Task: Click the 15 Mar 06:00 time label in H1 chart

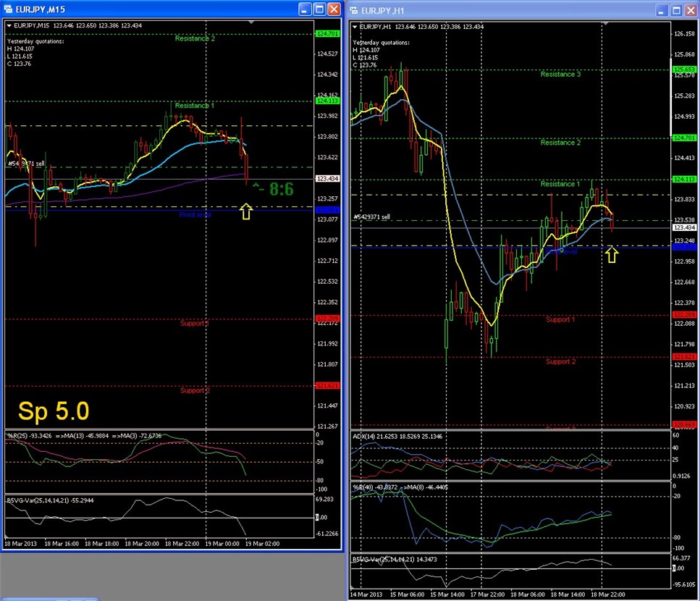Action: [407, 594]
